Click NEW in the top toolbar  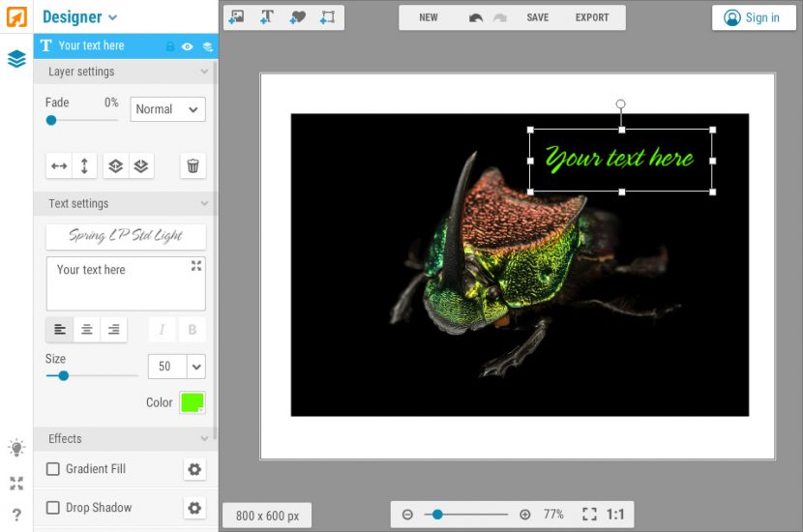(429, 17)
